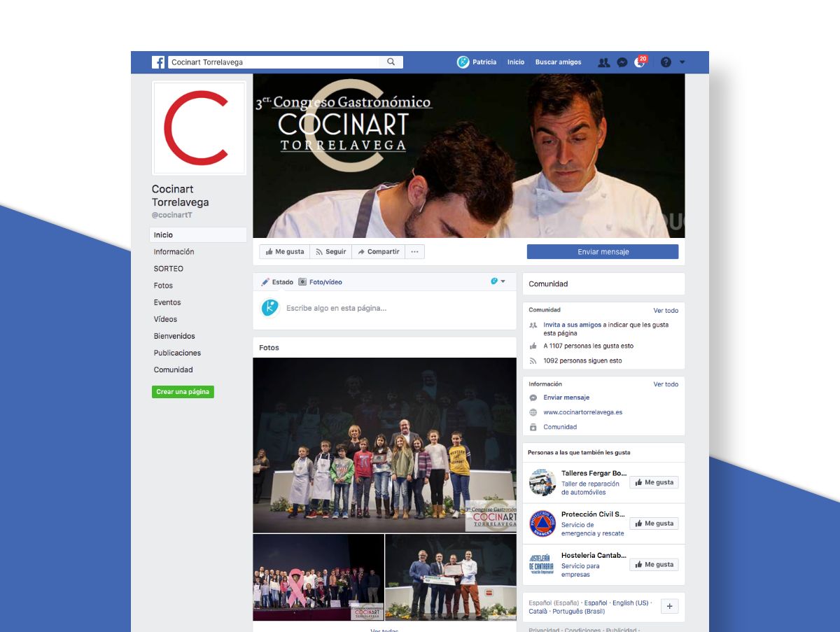Click the Enviar mensaje blue button
The width and height of the screenshot is (840, 632).
tap(603, 252)
